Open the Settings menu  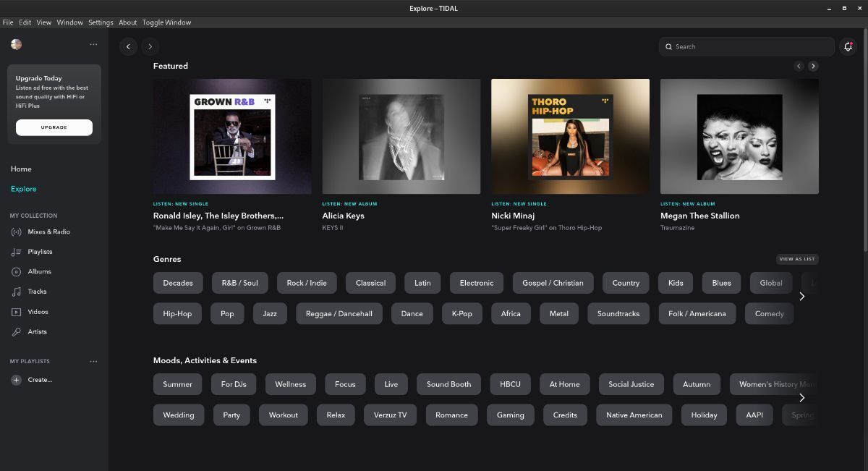101,22
